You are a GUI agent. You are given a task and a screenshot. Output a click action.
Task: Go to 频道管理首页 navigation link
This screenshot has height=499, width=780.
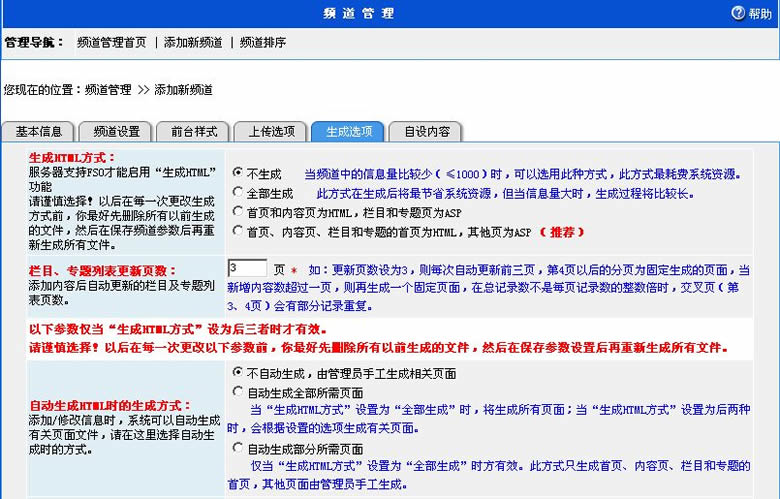(x=112, y=42)
